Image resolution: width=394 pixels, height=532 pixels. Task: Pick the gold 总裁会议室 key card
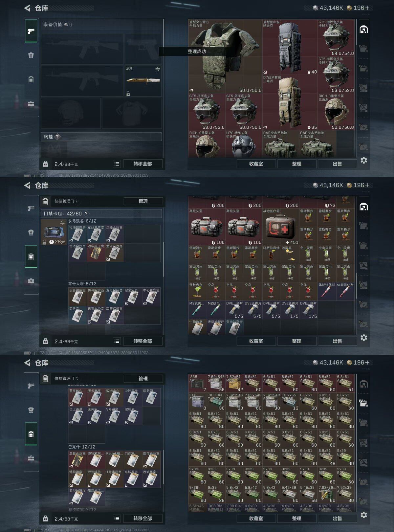(x=77, y=460)
